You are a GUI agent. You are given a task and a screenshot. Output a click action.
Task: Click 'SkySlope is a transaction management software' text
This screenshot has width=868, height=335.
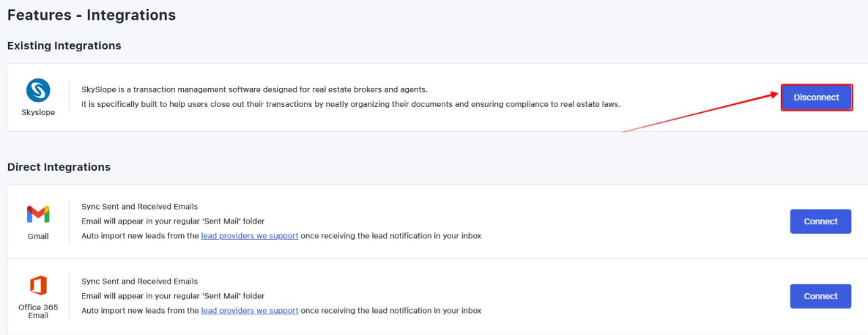255,89
